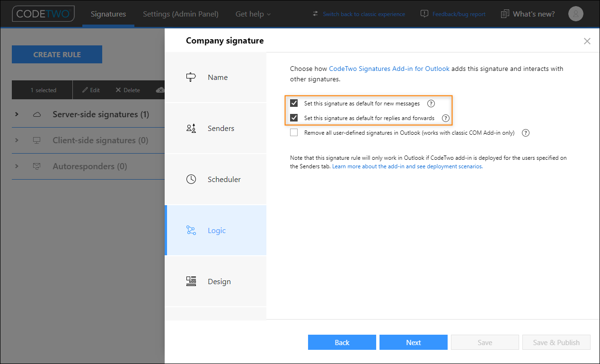Open the Signatures tab

tap(108, 14)
